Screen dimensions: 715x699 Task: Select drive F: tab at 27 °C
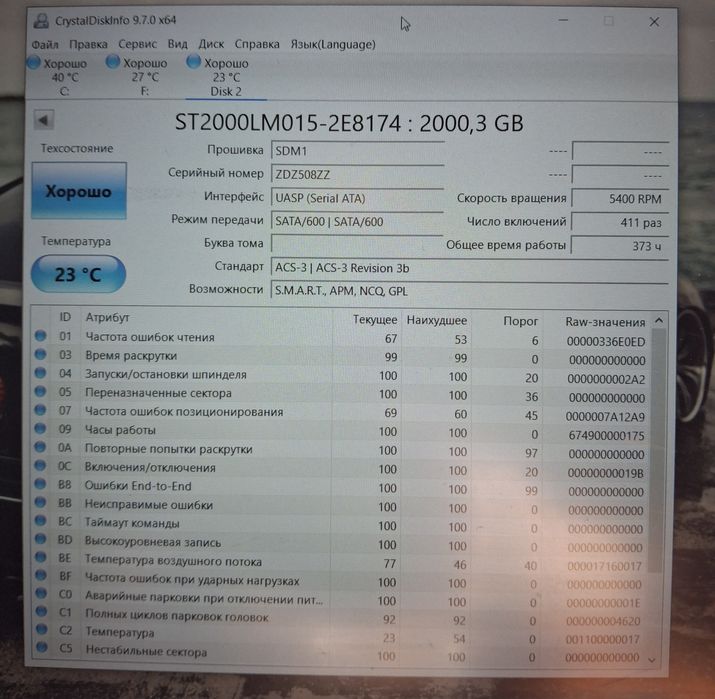pos(138,77)
